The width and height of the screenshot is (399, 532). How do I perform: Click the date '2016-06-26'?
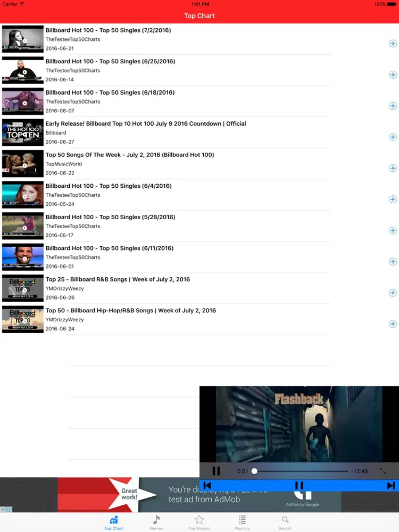(60, 297)
